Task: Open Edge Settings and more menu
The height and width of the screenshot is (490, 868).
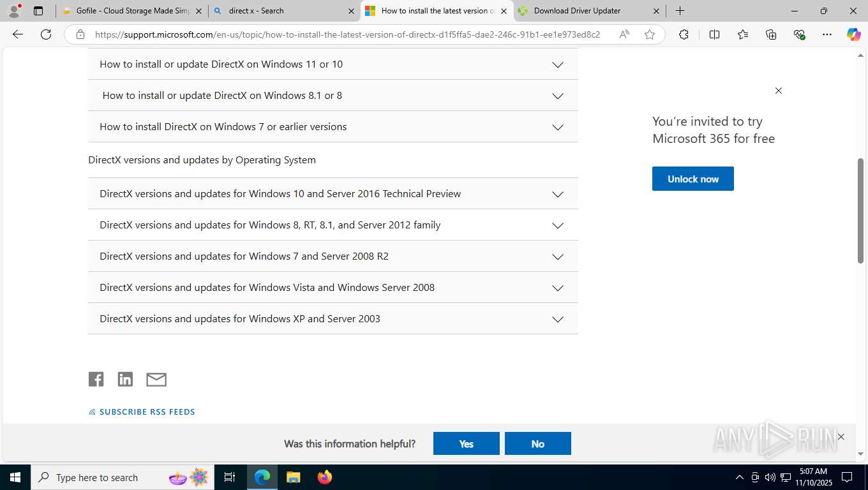Action: 827,34
